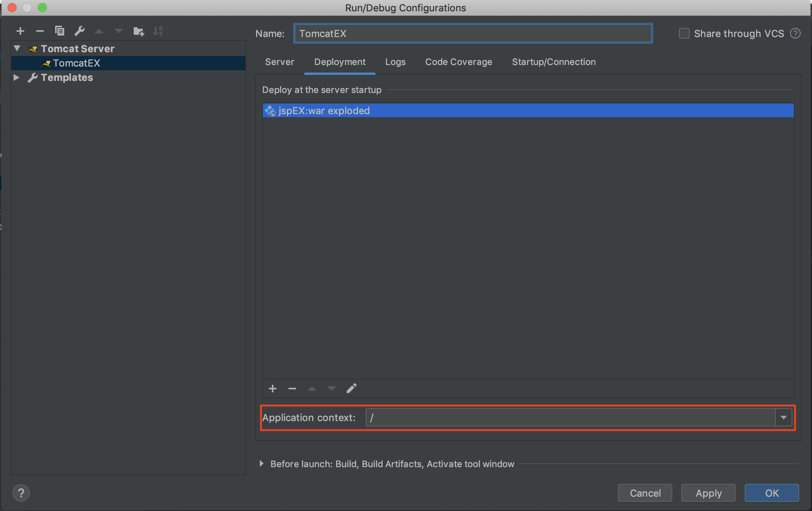Create a new configuration folder

click(x=139, y=31)
